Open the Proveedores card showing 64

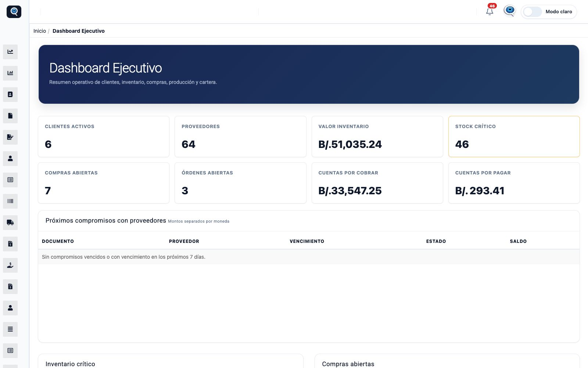coord(240,137)
